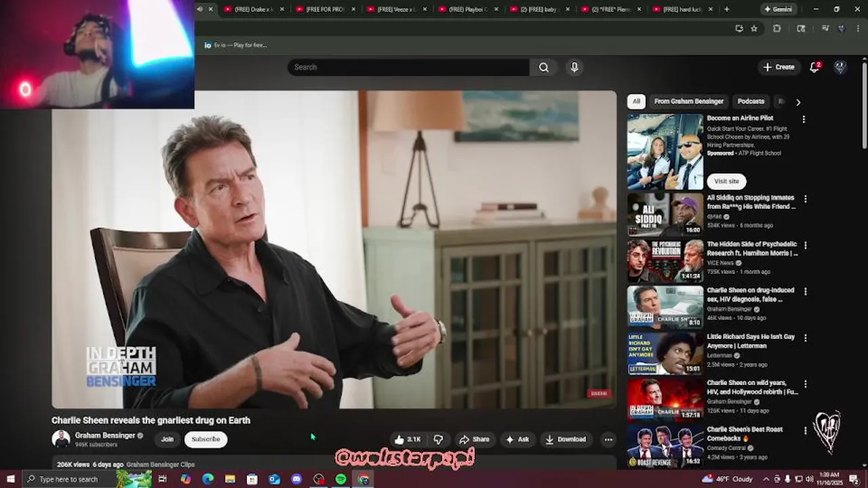The image size is (868, 488).
Task: Open Windows action center notifications
Action: [854, 479]
